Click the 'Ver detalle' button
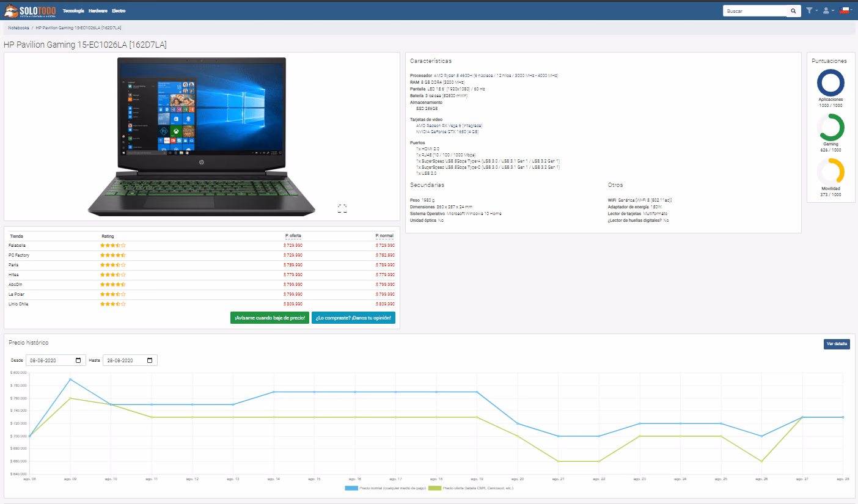This screenshot has width=858, height=504. pyautogui.click(x=837, y=344)
